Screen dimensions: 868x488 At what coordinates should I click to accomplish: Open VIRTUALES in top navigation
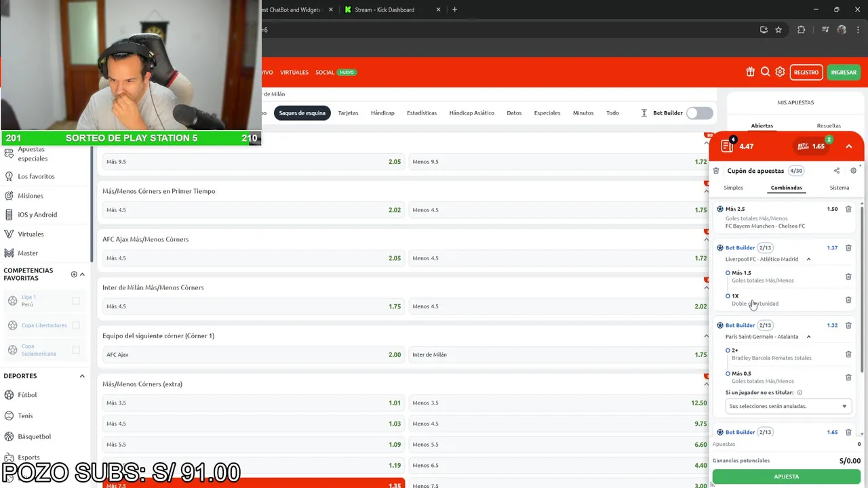294,73
